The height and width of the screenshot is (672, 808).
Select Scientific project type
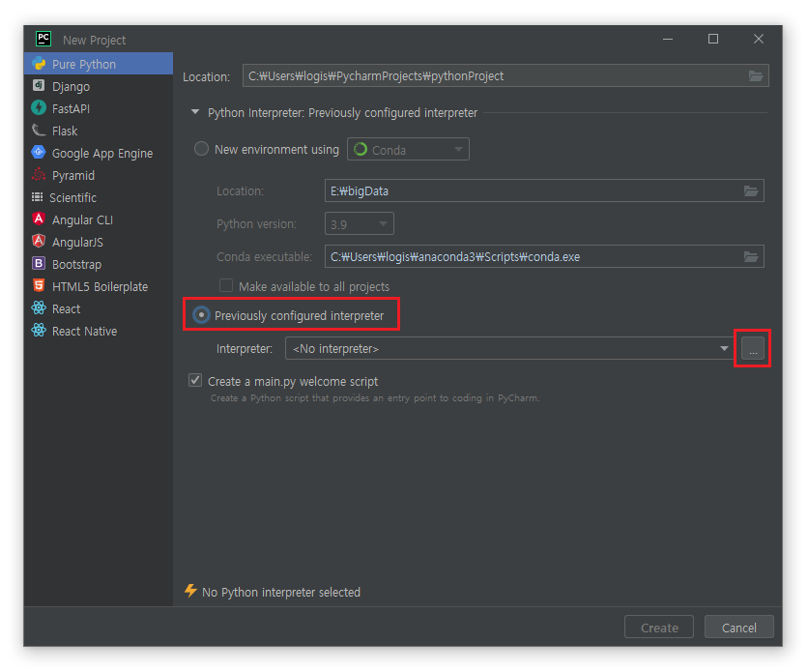click(99, 197)
